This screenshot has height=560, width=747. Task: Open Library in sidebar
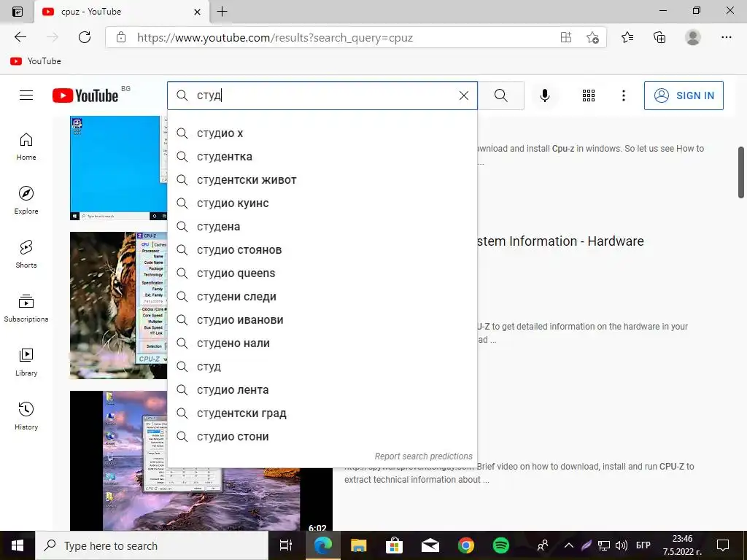26,362
